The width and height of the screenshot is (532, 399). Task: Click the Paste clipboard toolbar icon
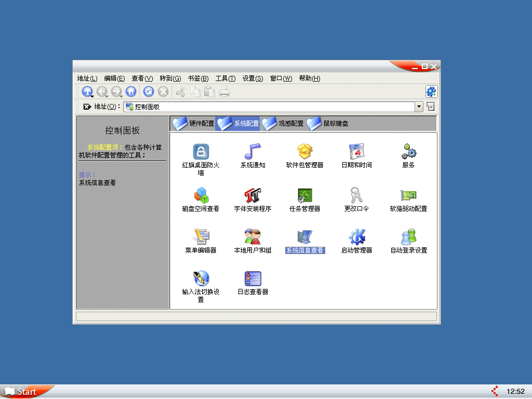[210, 91]
